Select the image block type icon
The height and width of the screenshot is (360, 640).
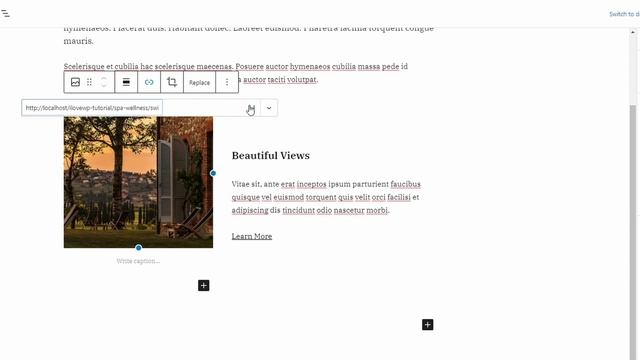coord(75,82)
